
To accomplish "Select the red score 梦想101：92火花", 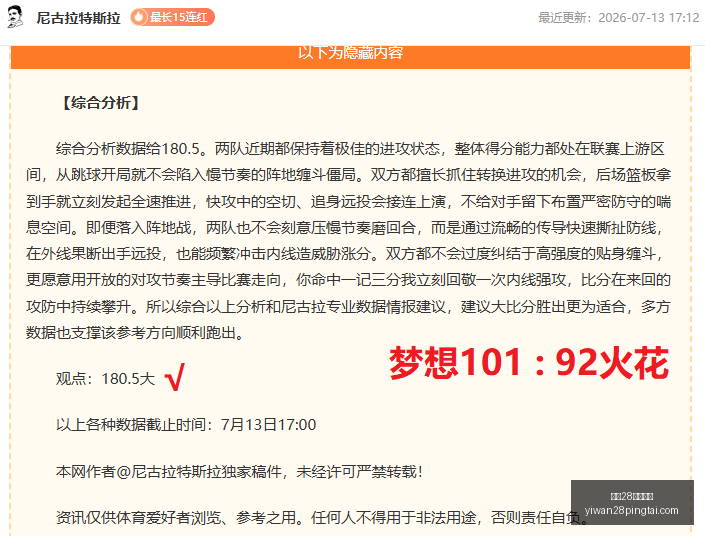I will pos(529,362).
